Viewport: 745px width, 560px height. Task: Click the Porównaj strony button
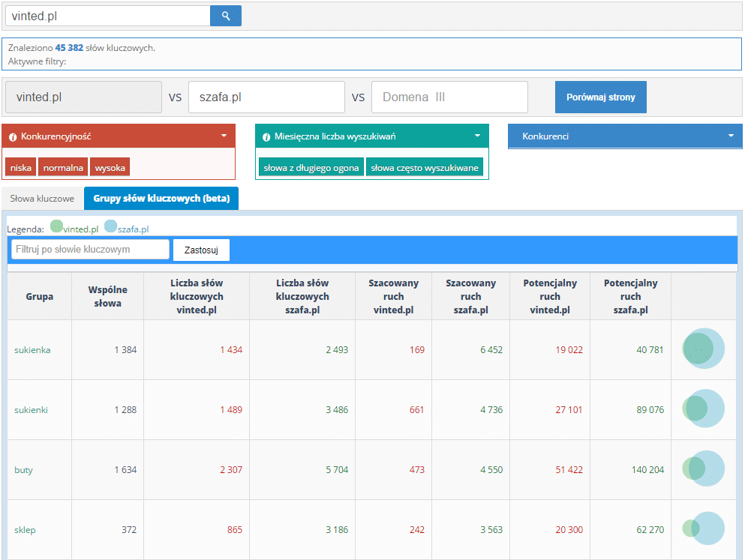(600, 97)
